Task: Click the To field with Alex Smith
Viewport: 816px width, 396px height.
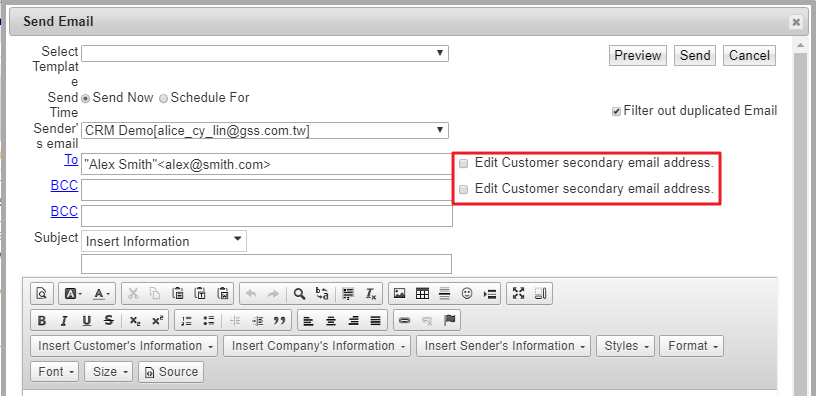Action: pos(267,164)
